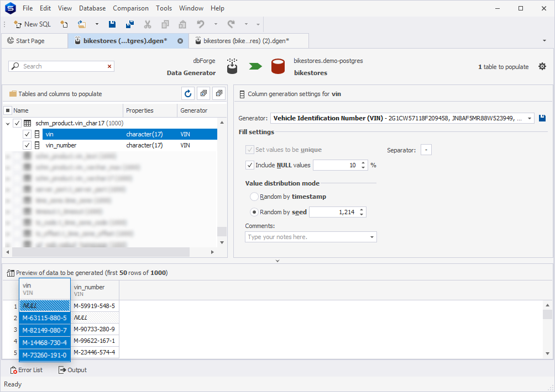Open the View menu
This screenshot has width=555, height=392.
click(65, 8)
